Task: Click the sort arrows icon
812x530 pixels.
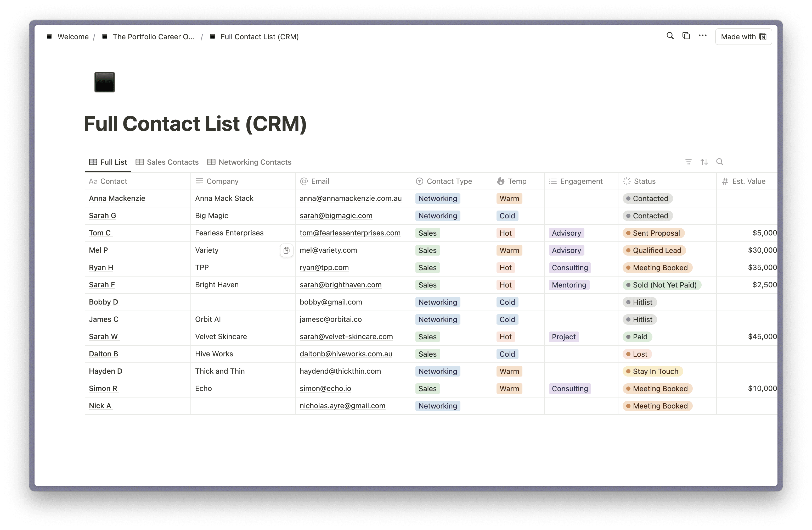Action: click(704, 162)
